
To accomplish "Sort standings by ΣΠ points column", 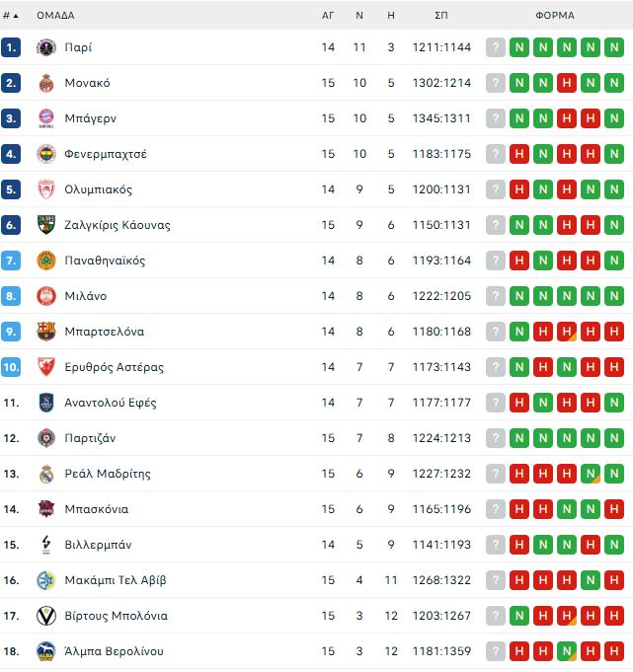I will [441, 16].
